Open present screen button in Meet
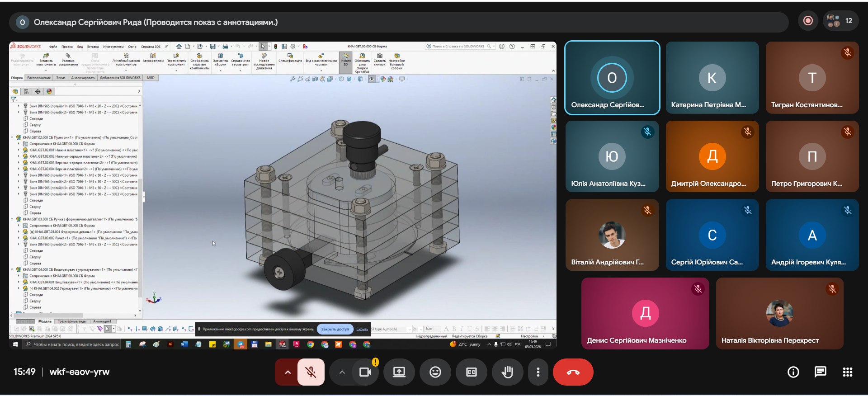 399,372
